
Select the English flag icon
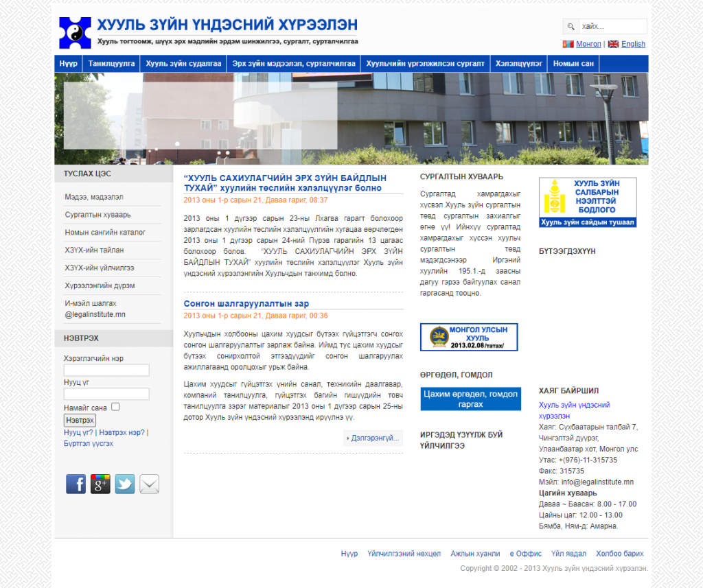pos(614,44)
